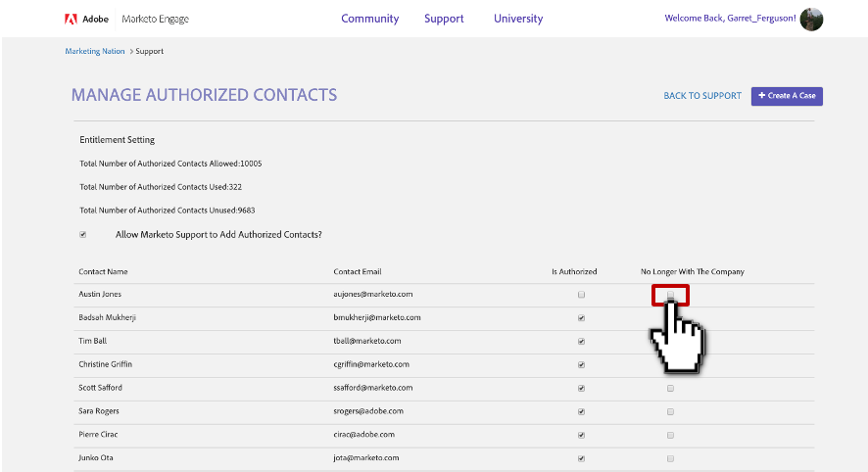Uncheck Is Authorized for Christine Griffin
868x472 pixels.
[581, 365]
